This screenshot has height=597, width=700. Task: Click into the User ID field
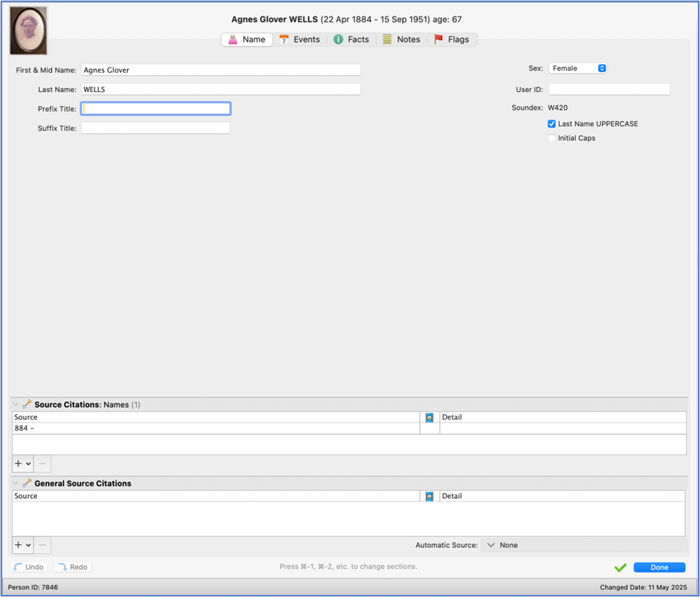pos(609,89)
